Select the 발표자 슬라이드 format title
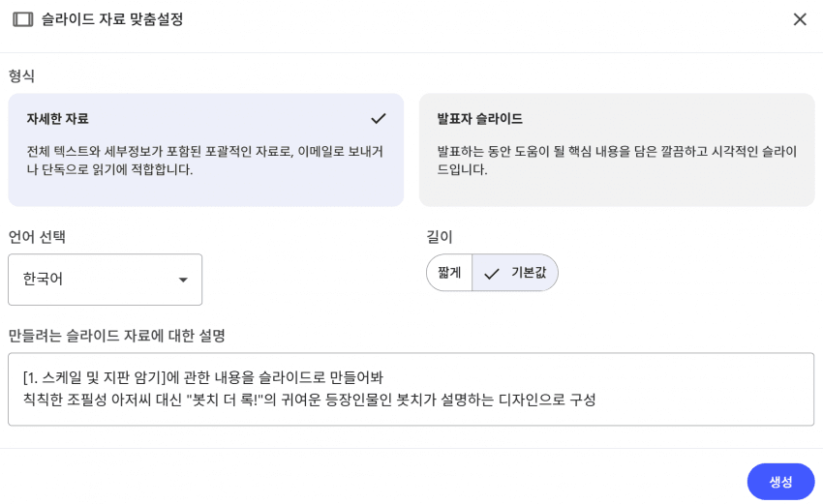This screenshot has height=504, width=823. coord(479,119)
